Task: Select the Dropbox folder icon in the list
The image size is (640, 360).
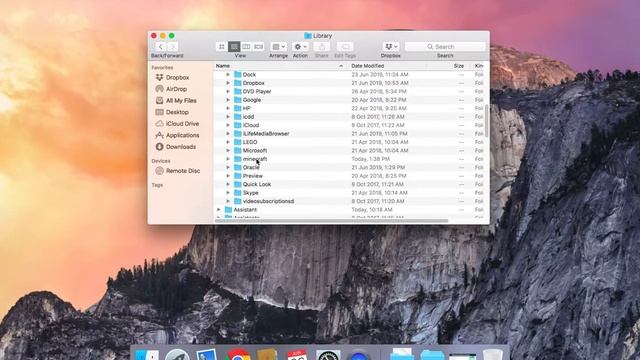Action: pos(238,83)
